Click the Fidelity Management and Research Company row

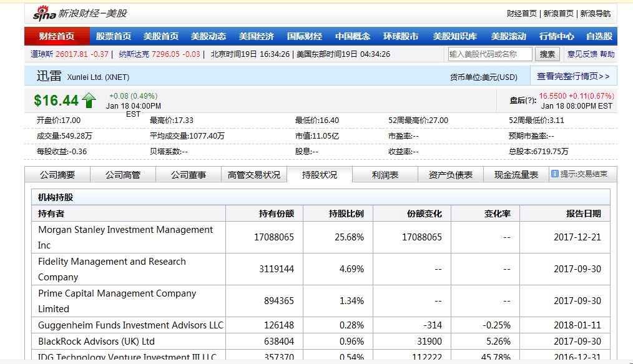click(321, 269)
